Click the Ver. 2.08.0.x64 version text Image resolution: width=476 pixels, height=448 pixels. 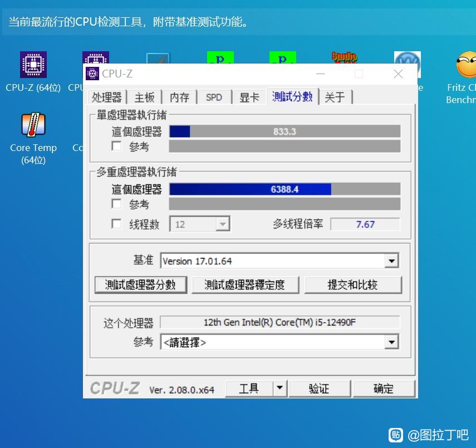(x=181, y=389)
